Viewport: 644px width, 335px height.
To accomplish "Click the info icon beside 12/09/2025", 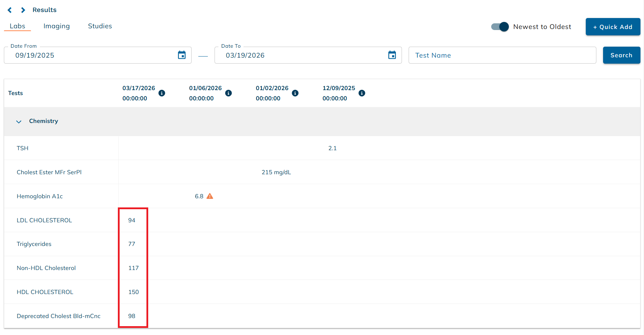I will 361,93.
